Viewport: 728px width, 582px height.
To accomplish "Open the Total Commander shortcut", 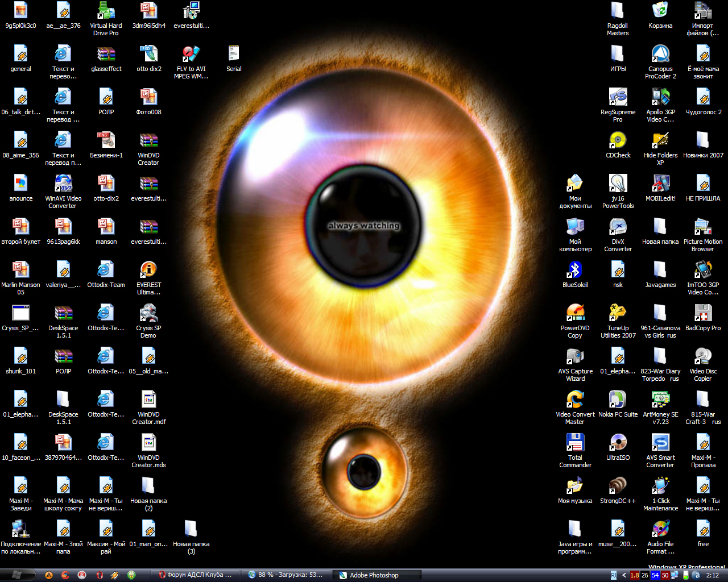I will pos(575,443).
